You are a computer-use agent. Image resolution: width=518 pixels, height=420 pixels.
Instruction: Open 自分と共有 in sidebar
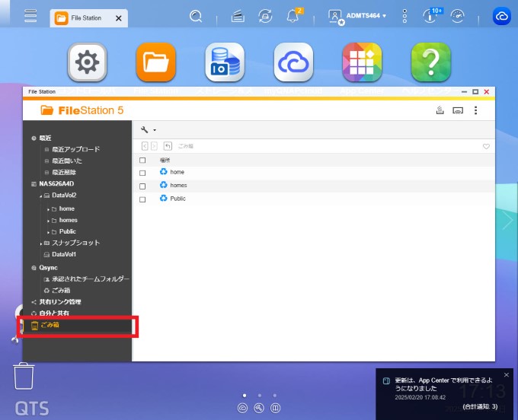[54, 313]
